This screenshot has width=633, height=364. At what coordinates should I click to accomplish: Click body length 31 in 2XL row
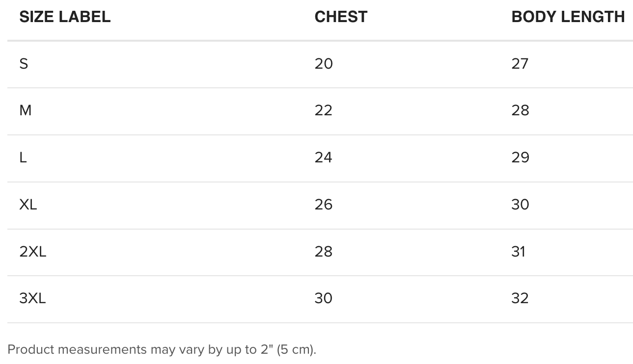519,252
